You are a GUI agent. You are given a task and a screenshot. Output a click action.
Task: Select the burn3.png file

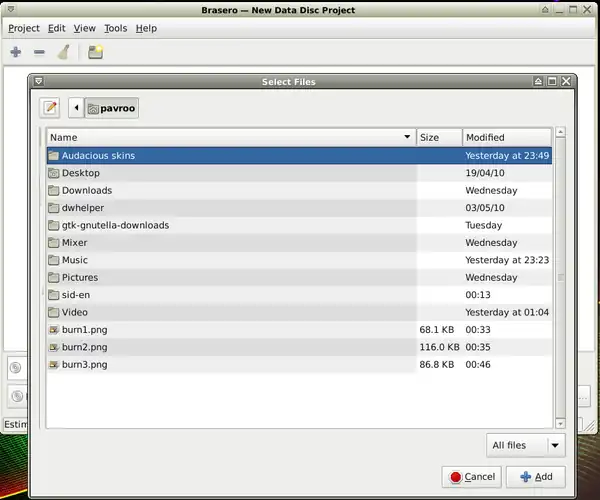pos(84,365)
